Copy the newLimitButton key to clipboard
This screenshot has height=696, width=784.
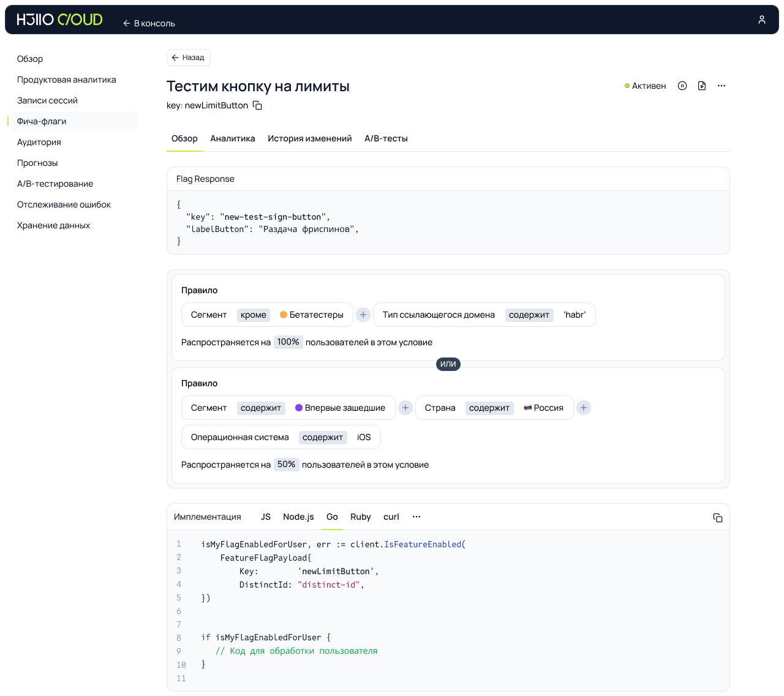258,105
